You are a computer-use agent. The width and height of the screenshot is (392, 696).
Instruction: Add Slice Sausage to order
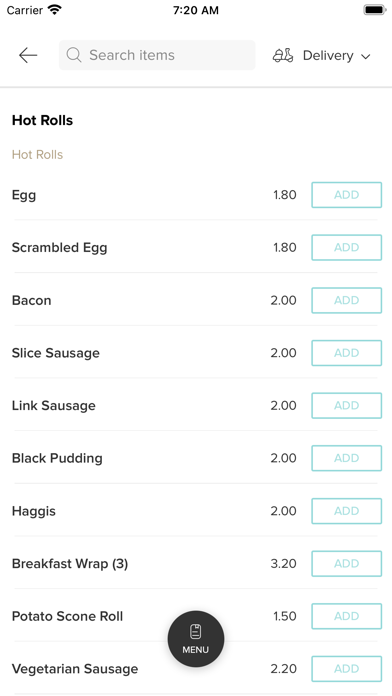pos(347,353)
